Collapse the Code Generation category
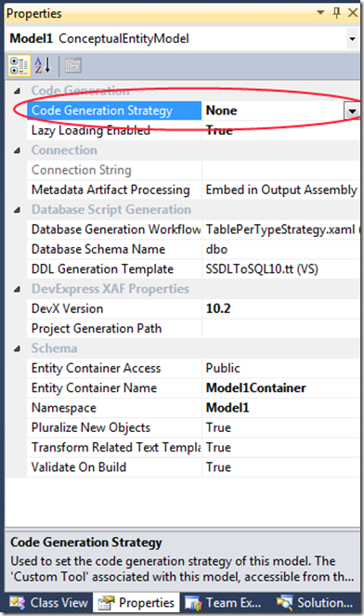The width and height of the screenshot is (364, 616). [17, 91]
